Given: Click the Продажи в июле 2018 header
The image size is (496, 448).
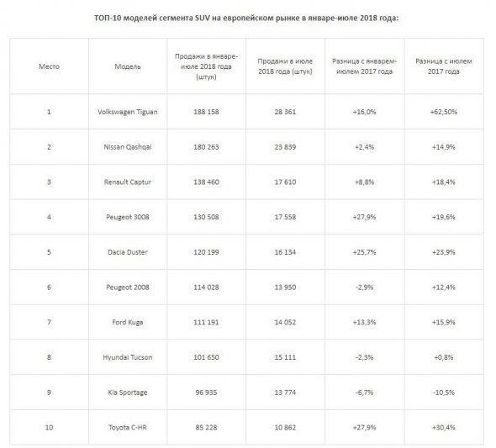Looking at the screenshot, I should click(x=285, y=66).
